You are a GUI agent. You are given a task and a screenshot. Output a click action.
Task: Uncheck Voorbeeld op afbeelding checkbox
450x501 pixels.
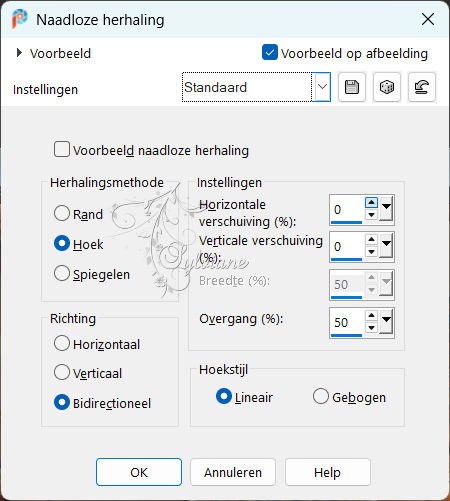tap(270, 52)
